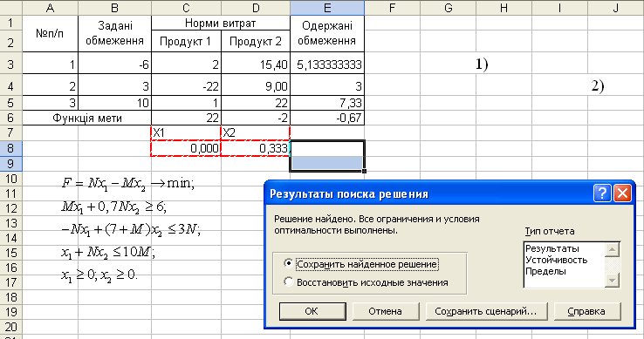The height and width of the screenshot is (339, 644).
Task: Click scroll up arrow of report list
Action: 612,249
